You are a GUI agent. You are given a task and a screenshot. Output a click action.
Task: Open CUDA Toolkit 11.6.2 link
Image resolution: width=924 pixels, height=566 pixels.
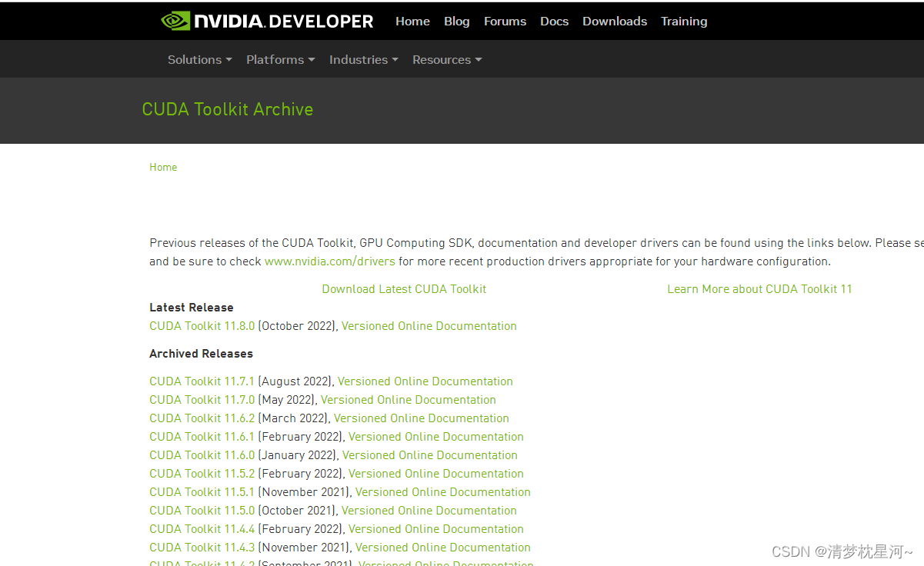pos(202,418)
